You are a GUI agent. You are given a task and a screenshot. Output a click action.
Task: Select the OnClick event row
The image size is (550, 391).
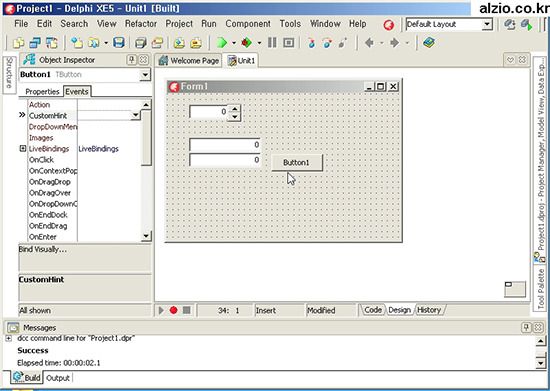[84, 160]
